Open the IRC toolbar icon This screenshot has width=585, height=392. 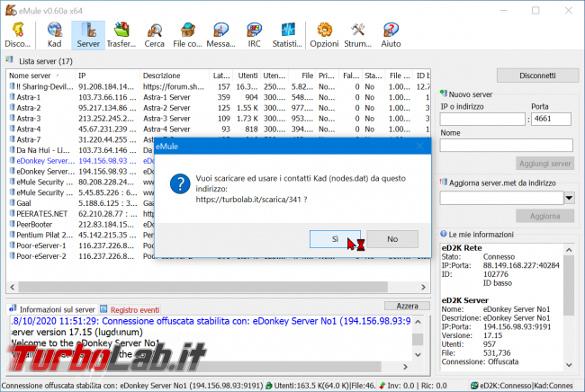coord(254,30)
